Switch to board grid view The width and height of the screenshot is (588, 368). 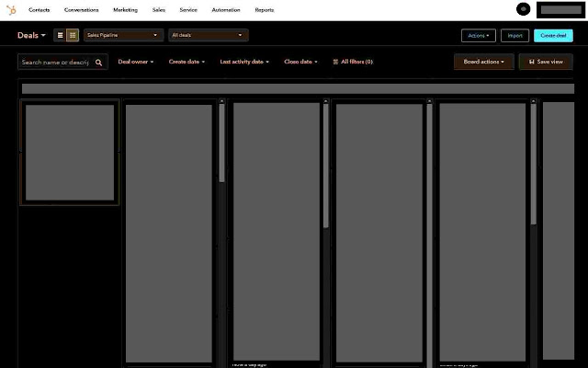tap(73, 35)
